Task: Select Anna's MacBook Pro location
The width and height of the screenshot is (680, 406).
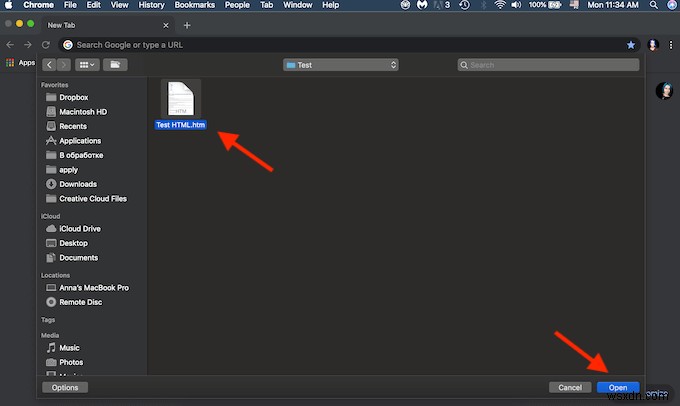Action: click(x=94, y=288)
